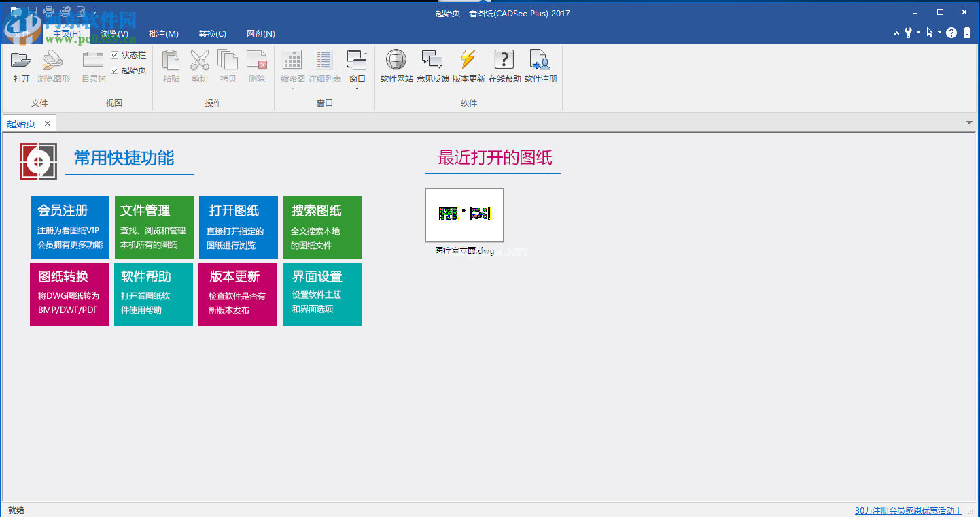
Task: Open the tab list dropdown at right of tab bar
Action: point(970,123)
